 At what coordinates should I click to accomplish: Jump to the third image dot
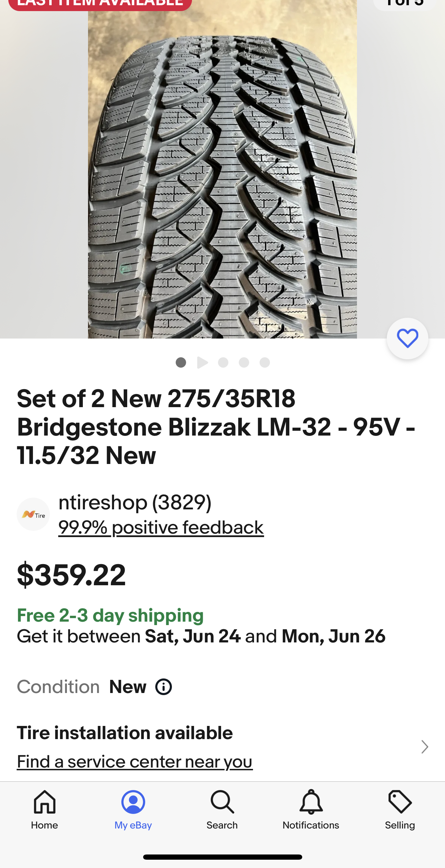point(223,362)
